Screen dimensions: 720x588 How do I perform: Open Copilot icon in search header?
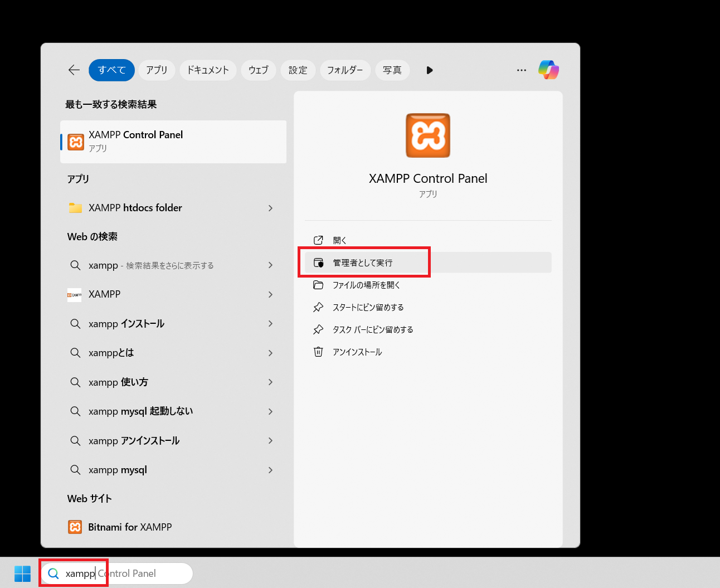[x=548, y=70]
